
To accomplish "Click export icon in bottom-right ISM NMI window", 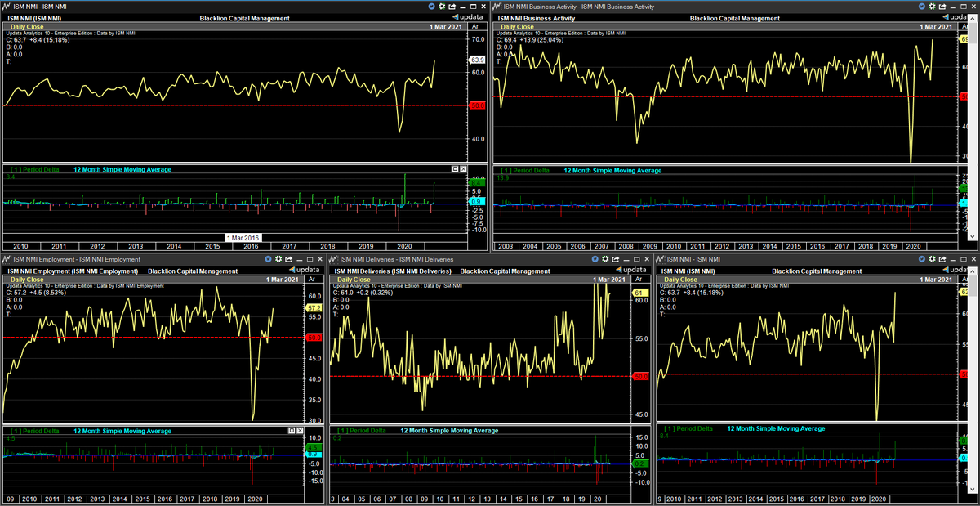I will pyautogui.click(x=942, y=259).
